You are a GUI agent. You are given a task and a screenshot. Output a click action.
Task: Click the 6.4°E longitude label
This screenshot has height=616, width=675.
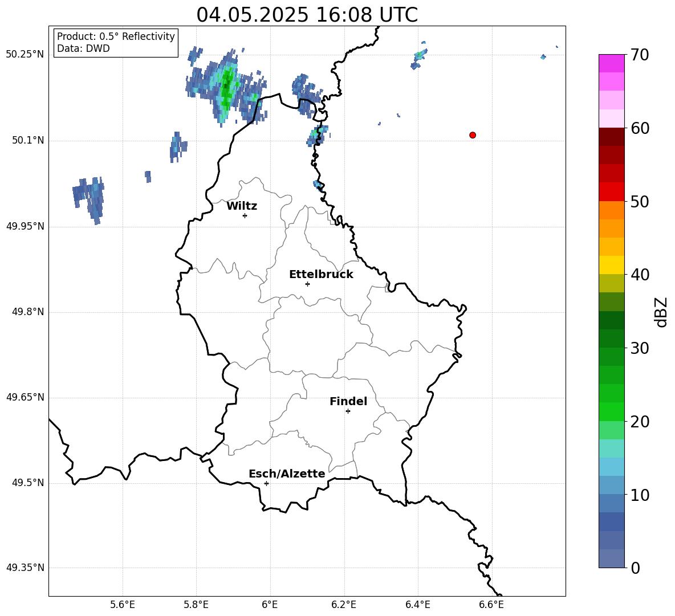[x=417, y=605]
